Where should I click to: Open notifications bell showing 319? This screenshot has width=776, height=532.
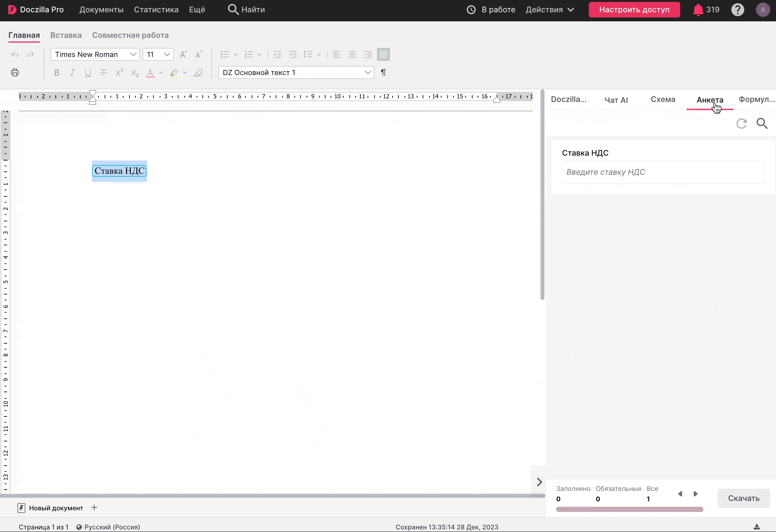[x=706, y=10]
